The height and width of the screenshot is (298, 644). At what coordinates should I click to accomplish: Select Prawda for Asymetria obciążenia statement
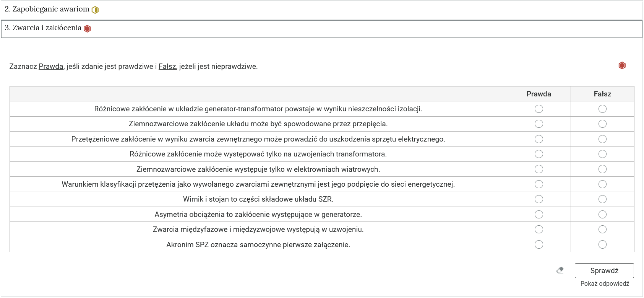pyautogui.click(x=539, y=215)
